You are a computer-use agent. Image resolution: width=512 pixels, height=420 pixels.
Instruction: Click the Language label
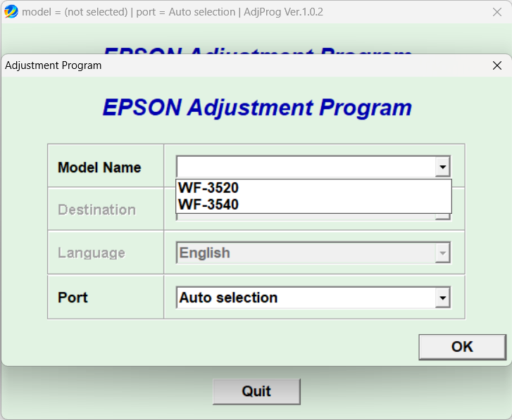[92, 253]
